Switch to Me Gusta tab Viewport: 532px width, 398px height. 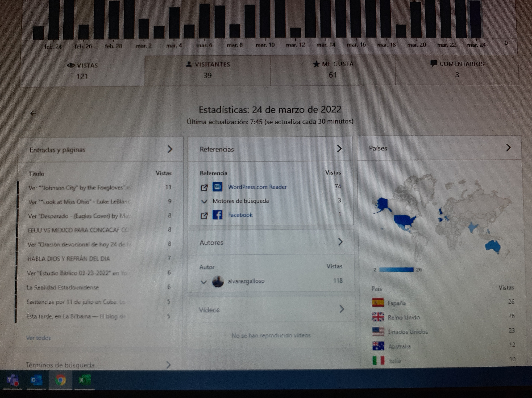[333, 69]
